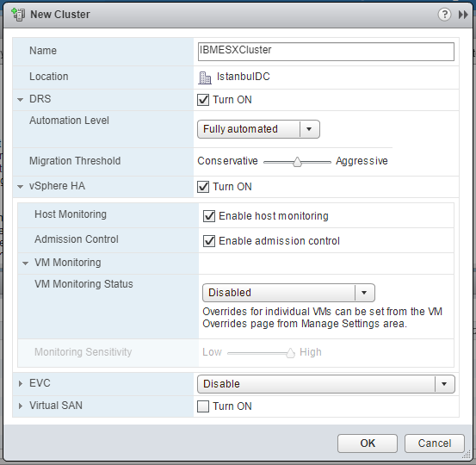
Task: Open the EVC Disable dropdown
Action: pyautogui.click(x=326, y=384)
